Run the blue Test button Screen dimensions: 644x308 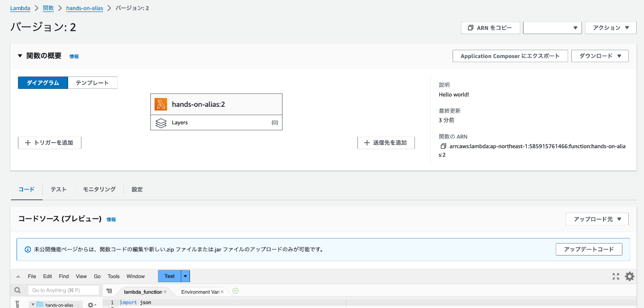coord(169,276)
